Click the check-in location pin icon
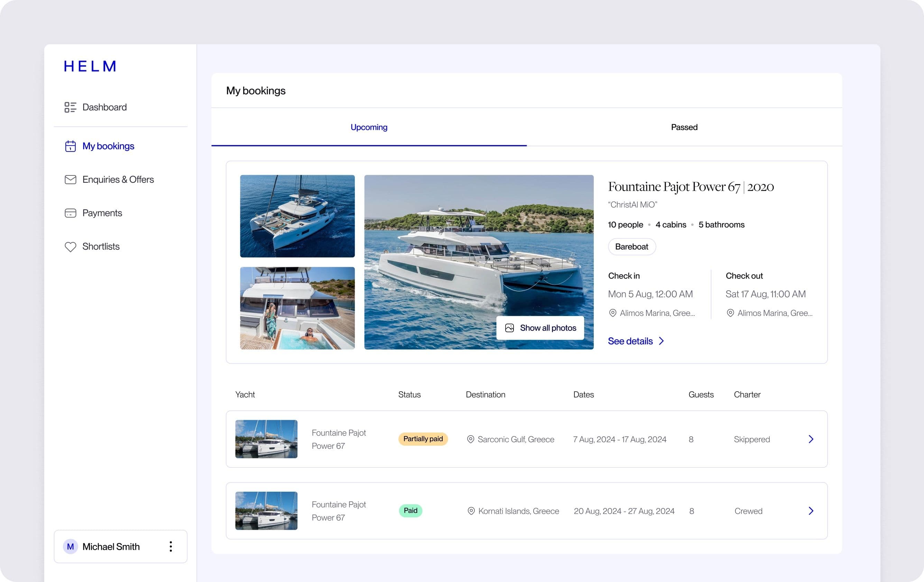This screenshot has height=582, width=924. pos(613,313)
